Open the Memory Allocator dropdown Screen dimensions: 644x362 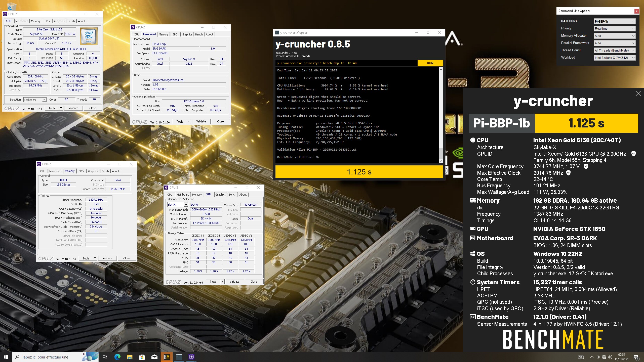(x=615, y=36)
